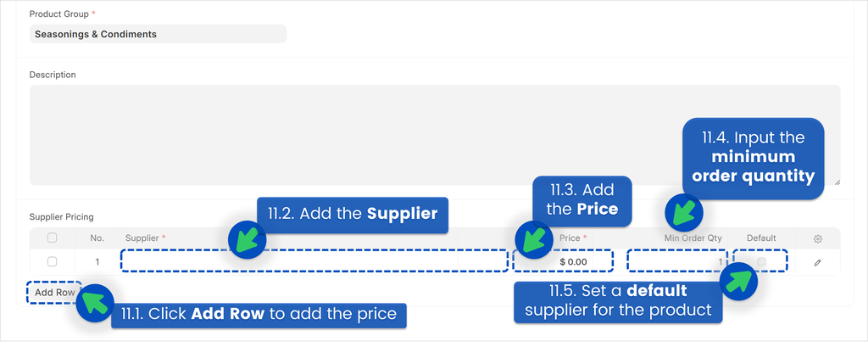Image resolution: width=868 pixels, height=347 pixels.
Task: Click Add Row button
Action: pos(54,292)
